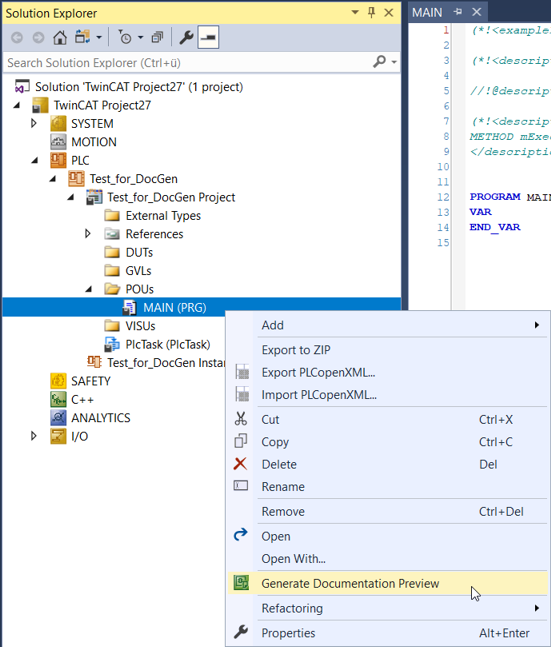The image size is (551, 647).
Task: Click END_VAR text on line 14
Action: 495,227
